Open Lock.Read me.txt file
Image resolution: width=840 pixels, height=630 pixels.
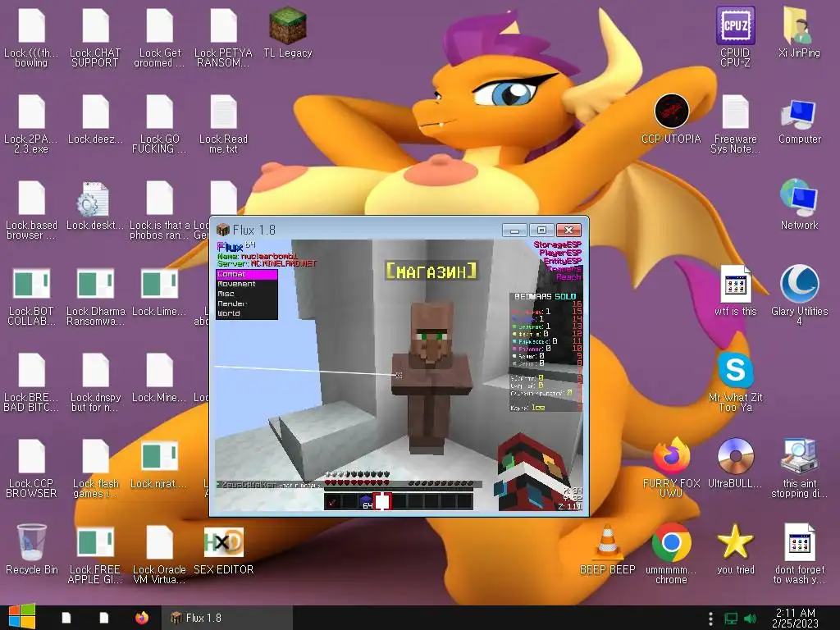[x=223, y=112]
